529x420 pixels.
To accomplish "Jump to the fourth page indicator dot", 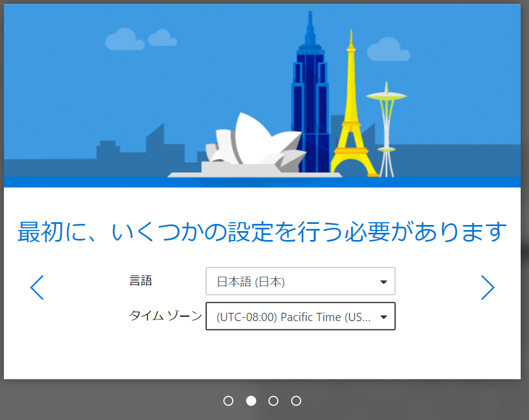I will point(296,401).
